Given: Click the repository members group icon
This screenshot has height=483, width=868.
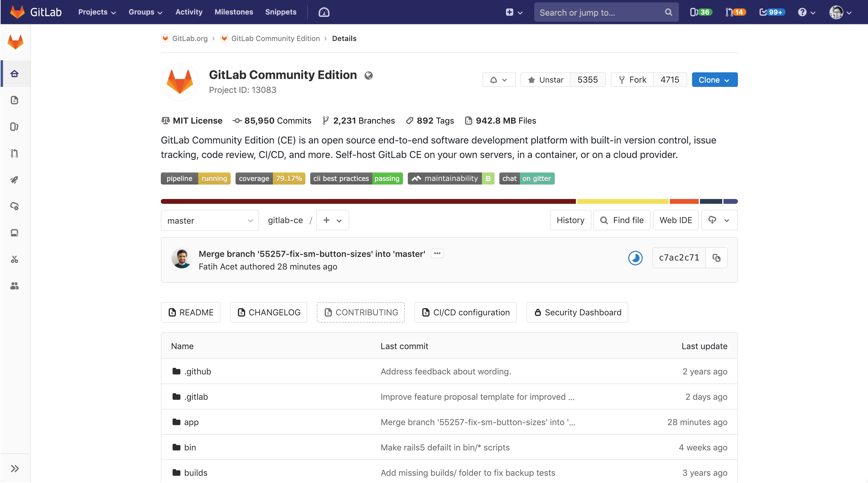Looking at the screenshot, I should click(15, 286).
